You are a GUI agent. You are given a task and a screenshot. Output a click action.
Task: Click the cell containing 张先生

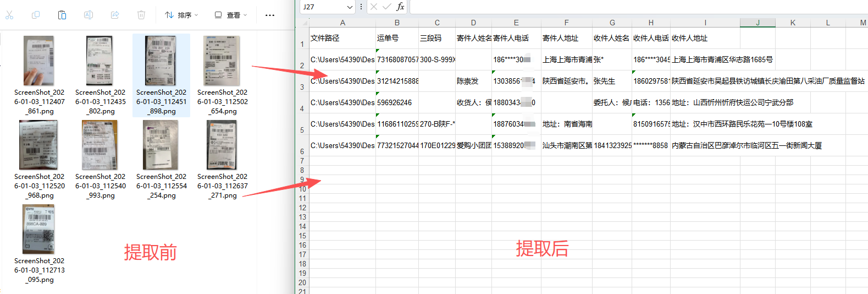pyautogui.click(x=612, y=81)
